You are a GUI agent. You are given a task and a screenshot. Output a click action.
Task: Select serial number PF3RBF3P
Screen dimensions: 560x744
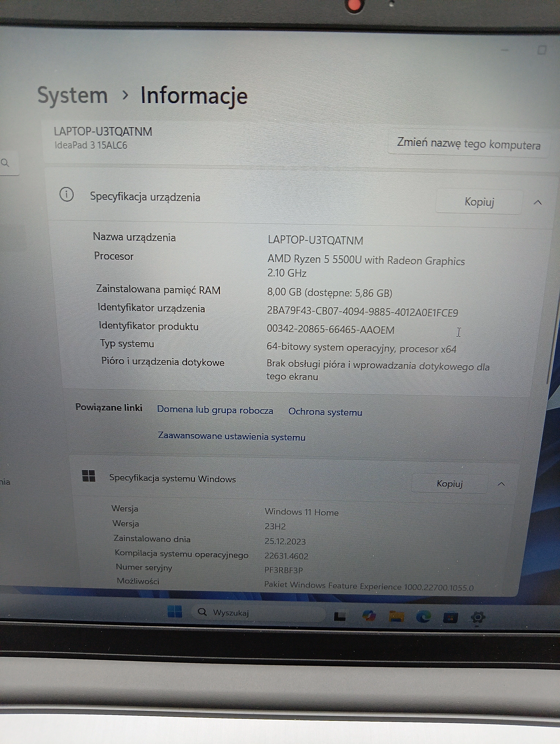[x=283, y=570]
